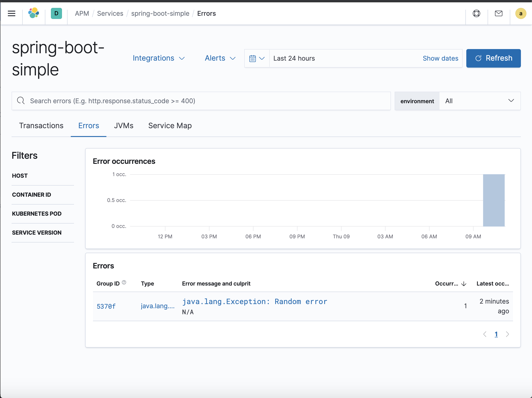
Task: Click the Last 24 hours time range
Action: [x=294, y=59]
